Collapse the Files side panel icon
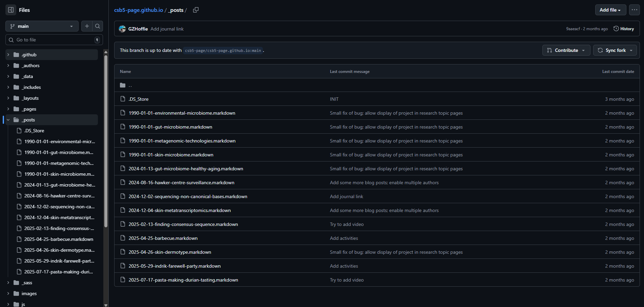644x307 pixels. click(11, 10)
